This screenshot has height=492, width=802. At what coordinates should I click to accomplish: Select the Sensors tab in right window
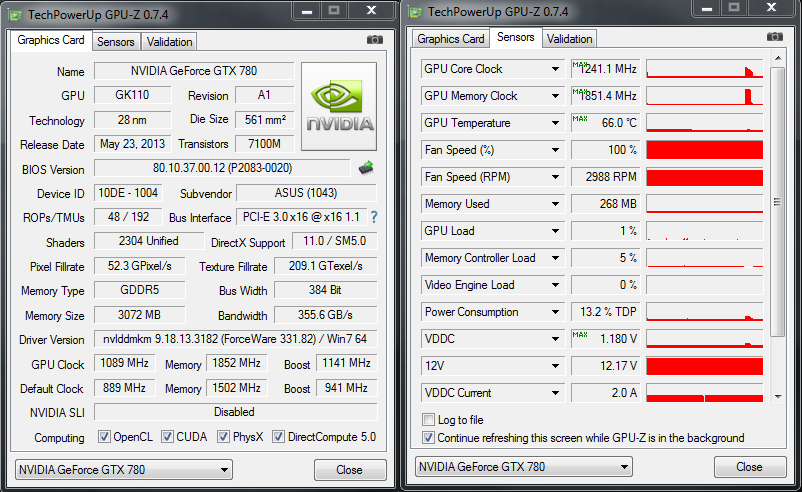coord(516,37)
